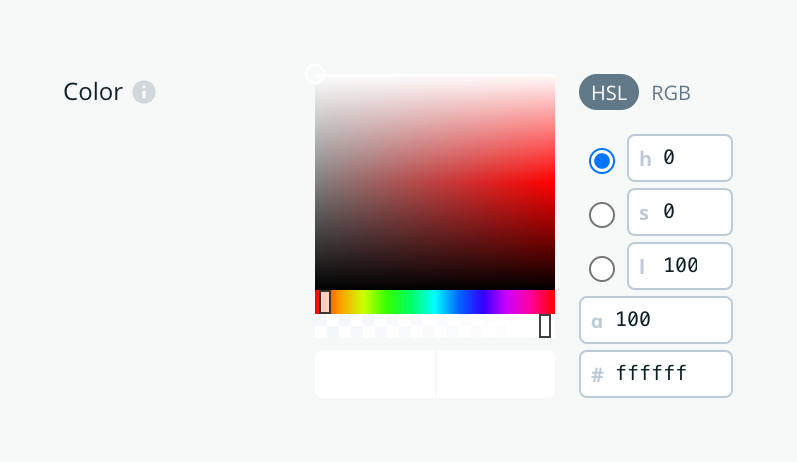Click the circular color picker cursor
Image resolution: width=797 pixels, height=462 pixels.
315,74
